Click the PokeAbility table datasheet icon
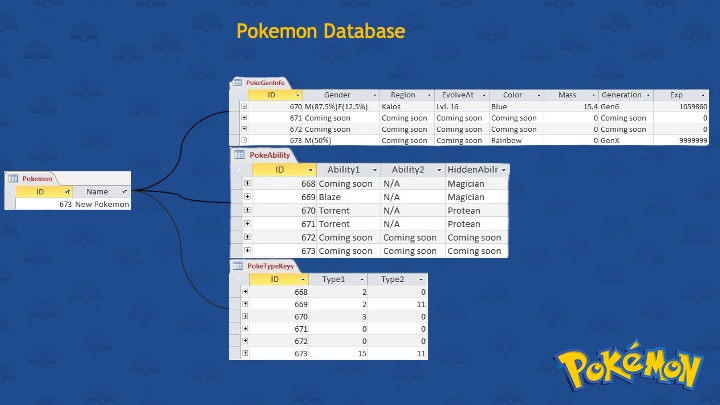Image resolution: width=720 pixels, height=405 pixels. tap(239, 155)
